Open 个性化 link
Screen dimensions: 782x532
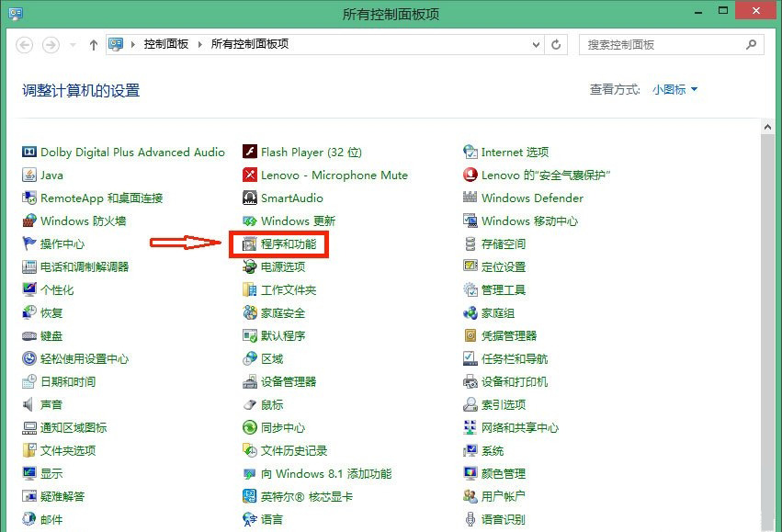57,289
